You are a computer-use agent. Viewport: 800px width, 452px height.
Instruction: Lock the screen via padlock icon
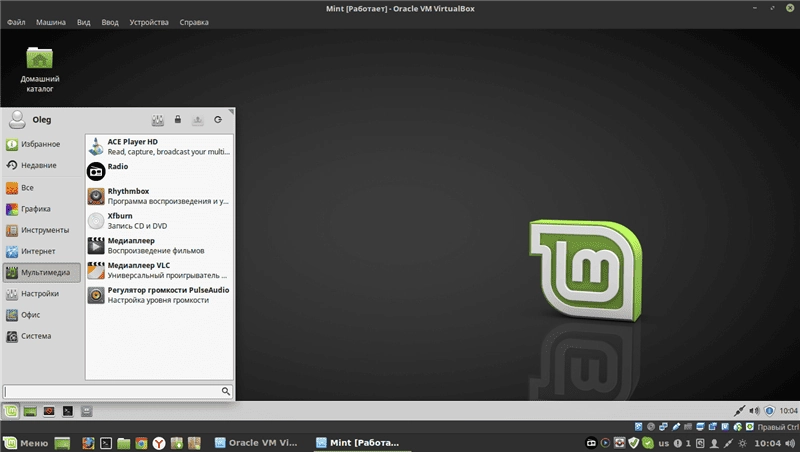[178, 119]
